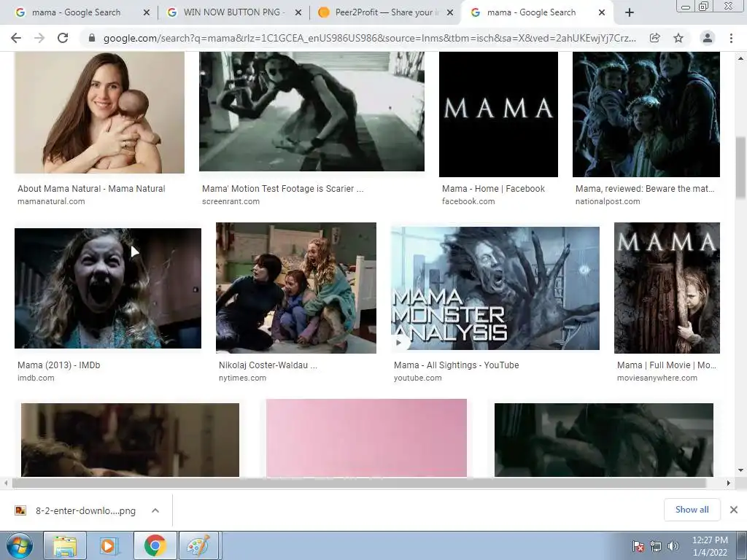Click the Nikolaj Coster-Waldau title text
The image size is (747, 560).
coord(268,365)
